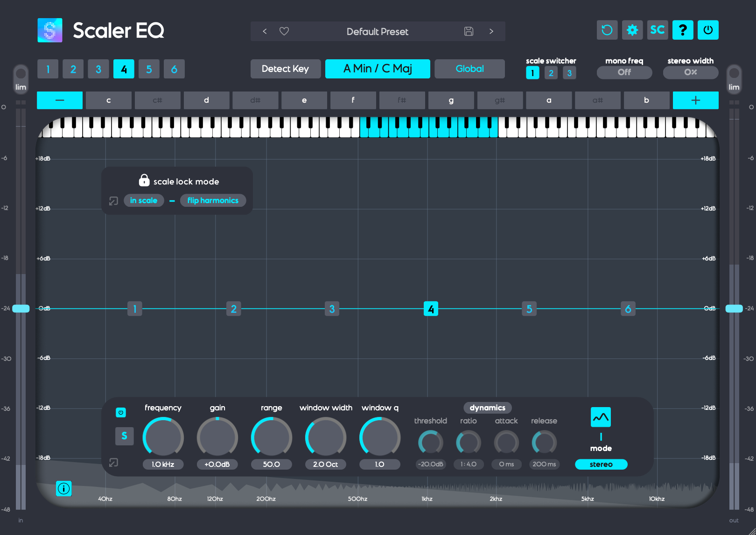756x535 pixels.
Task: Select band node 5 on the EQ curve
Action: (529, 309)
